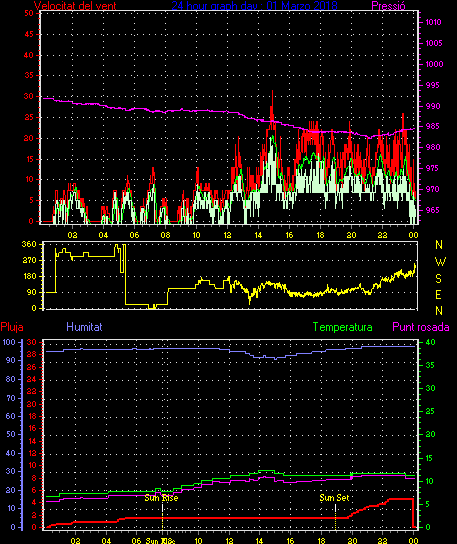Click the '24' rain axis value
This screenshot has width=457, height=544.
[x=32, y=379]
